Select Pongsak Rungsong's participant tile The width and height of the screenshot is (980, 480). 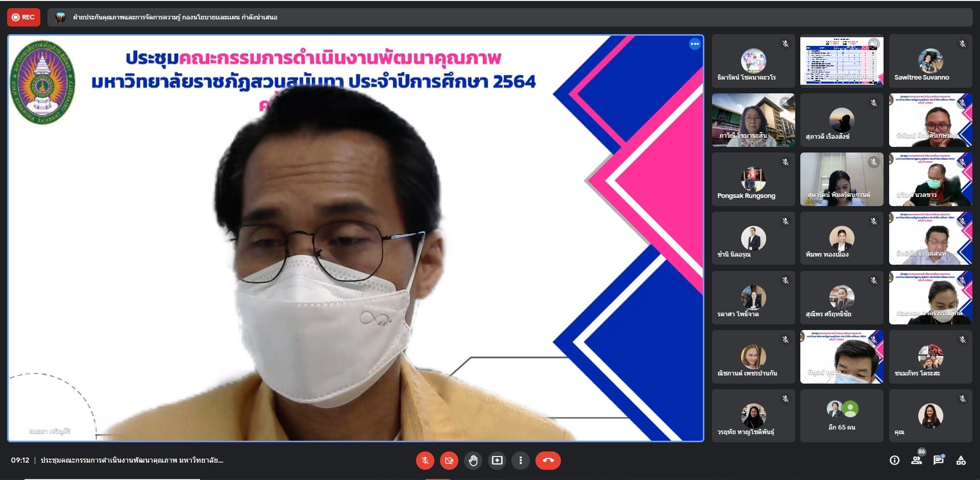(x=753, y=179)
